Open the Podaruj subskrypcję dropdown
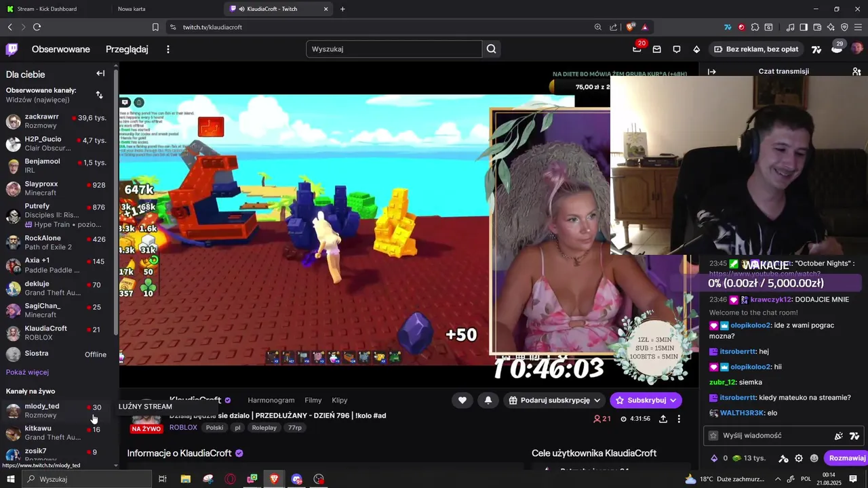 click(555, 400)
